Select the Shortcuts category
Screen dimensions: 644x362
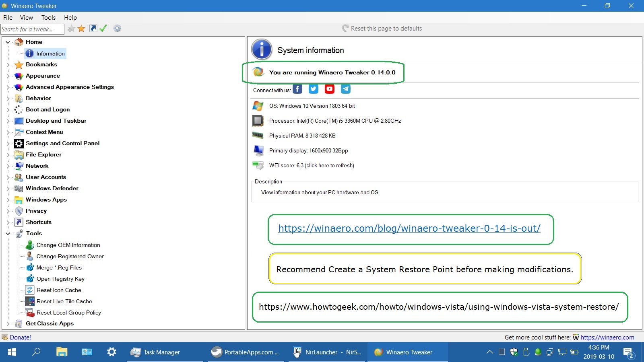point(39,222)
